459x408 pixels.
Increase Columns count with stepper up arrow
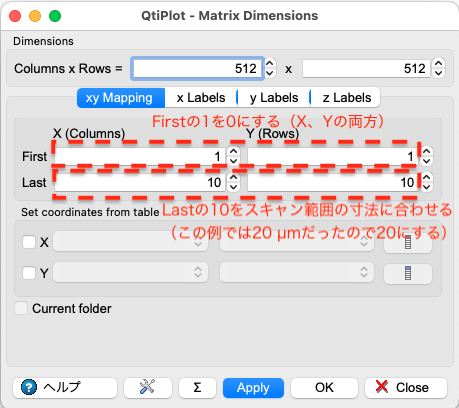[x=270, y=64]
